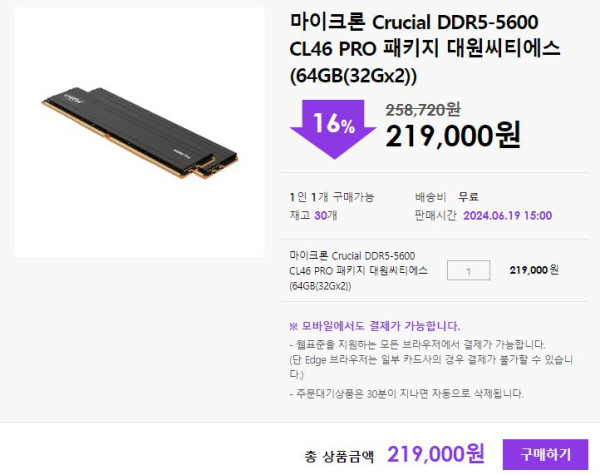Viewport: 600px width, 475px height.
Task: Click the product title Crucial DDR5-5600 heading
Action: point(425,49)
